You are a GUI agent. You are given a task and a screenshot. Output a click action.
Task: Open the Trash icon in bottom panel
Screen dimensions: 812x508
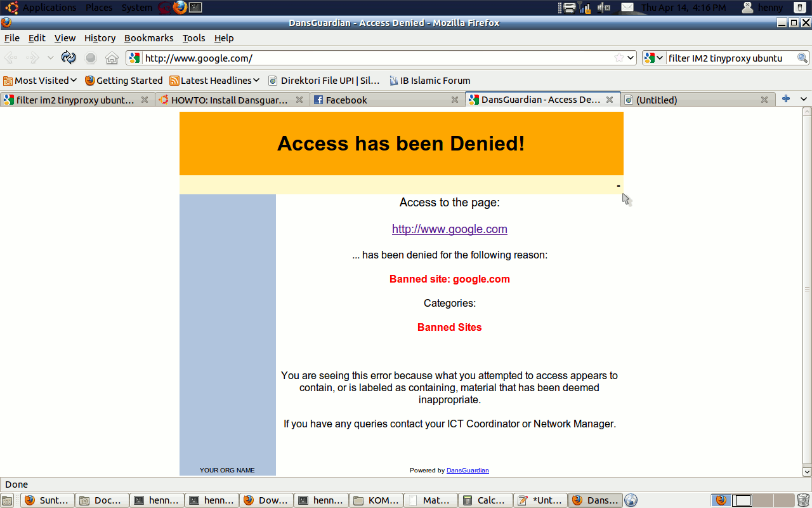[x=803, y=500]
